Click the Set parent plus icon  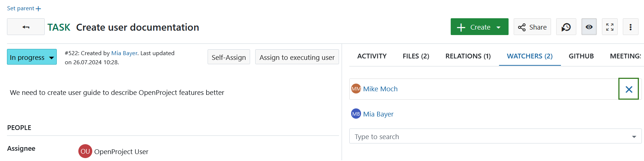[x=38, y=9]
